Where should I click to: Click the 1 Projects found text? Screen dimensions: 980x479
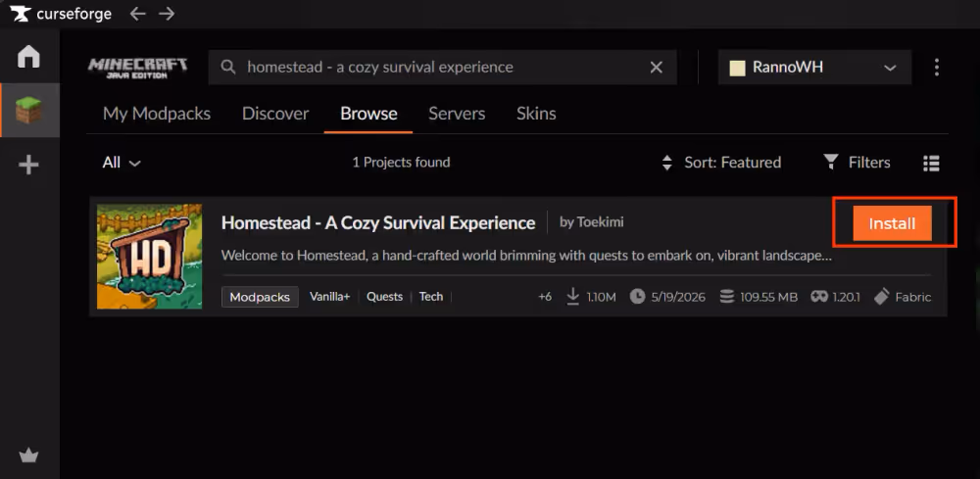pyautogui.click(x=401, y=163)
